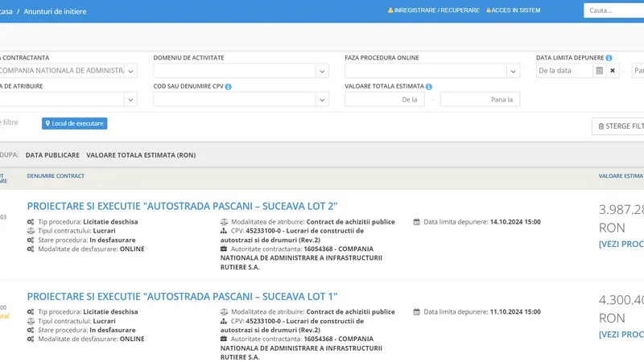Open Autostrada Pascani – Suceava LOT 1 contract

183,296
